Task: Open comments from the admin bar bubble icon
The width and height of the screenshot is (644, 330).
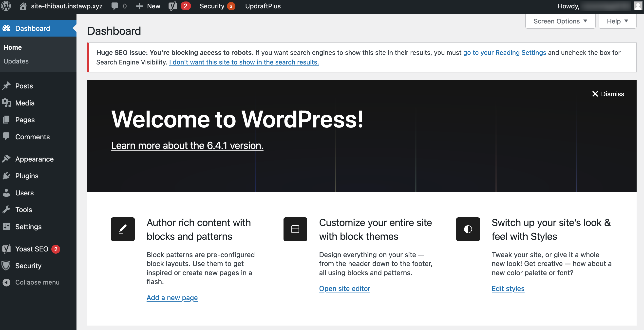Action: pyautogui.click(x=115, y=6)
